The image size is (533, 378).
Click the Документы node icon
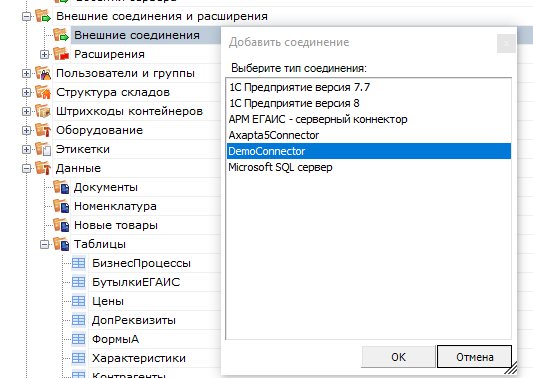[x=61, y=187]
